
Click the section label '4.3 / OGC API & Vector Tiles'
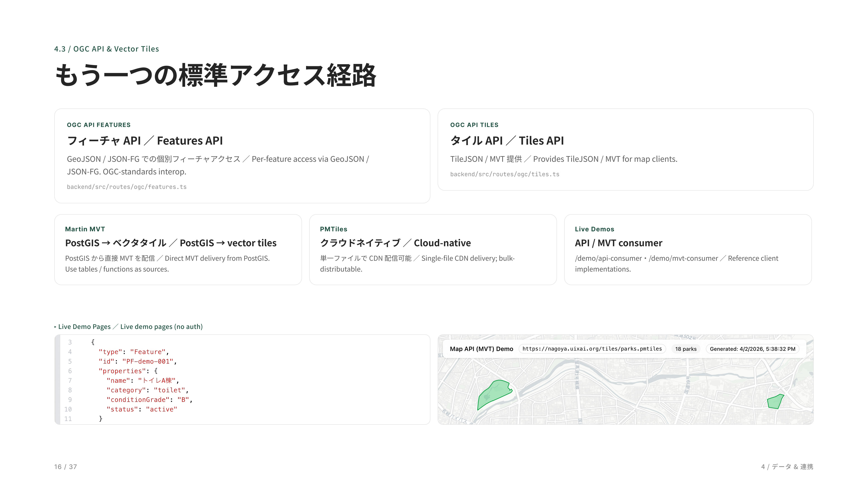pos(106,49)
